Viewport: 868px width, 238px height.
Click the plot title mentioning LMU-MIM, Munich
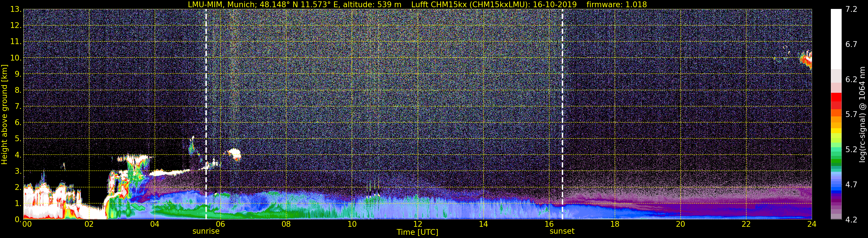[x=417, y=4]
